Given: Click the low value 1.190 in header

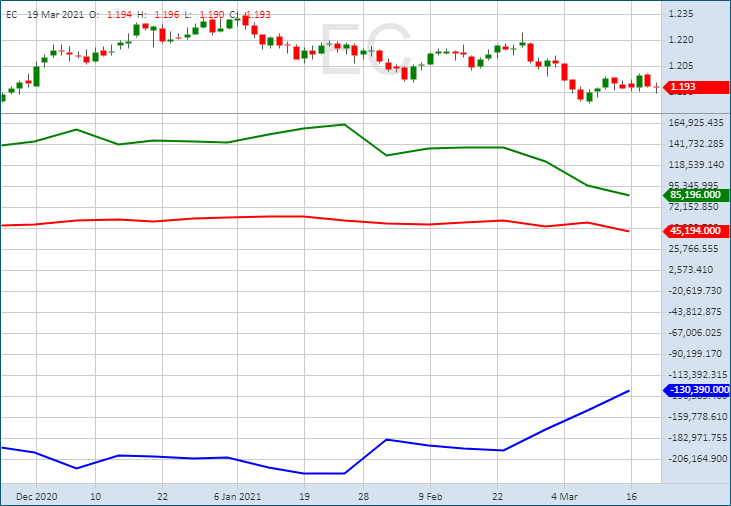Looking at the screenshot, I should coord(212,14).
